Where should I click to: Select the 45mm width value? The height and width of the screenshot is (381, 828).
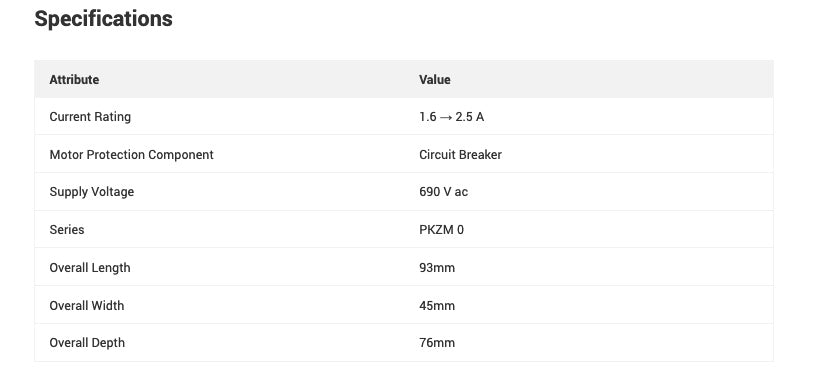[x=437, y=306]
